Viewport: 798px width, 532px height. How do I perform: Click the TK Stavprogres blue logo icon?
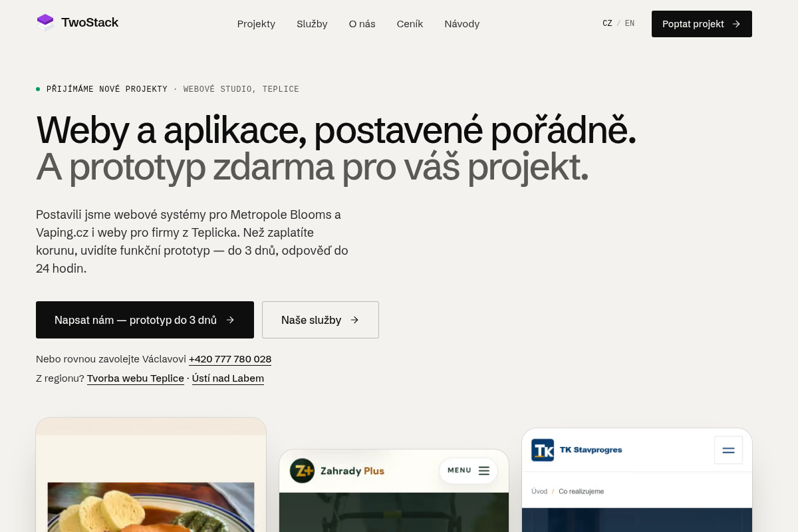(543, 450)
